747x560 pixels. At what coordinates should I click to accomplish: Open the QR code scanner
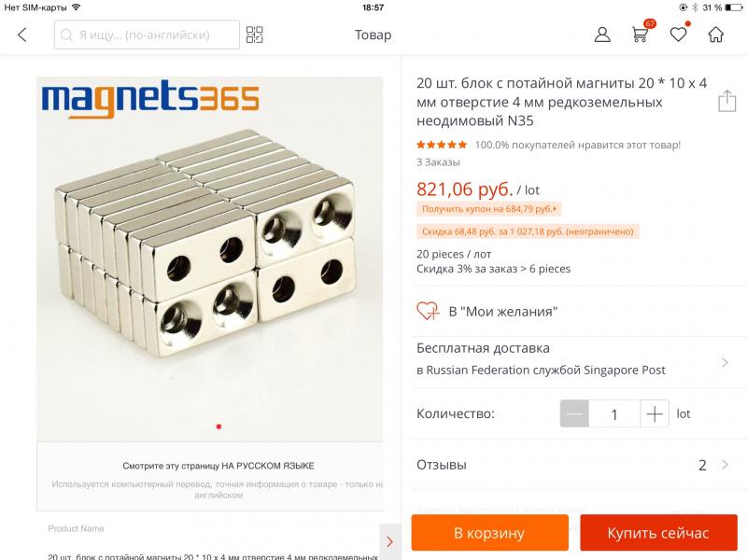255,35
